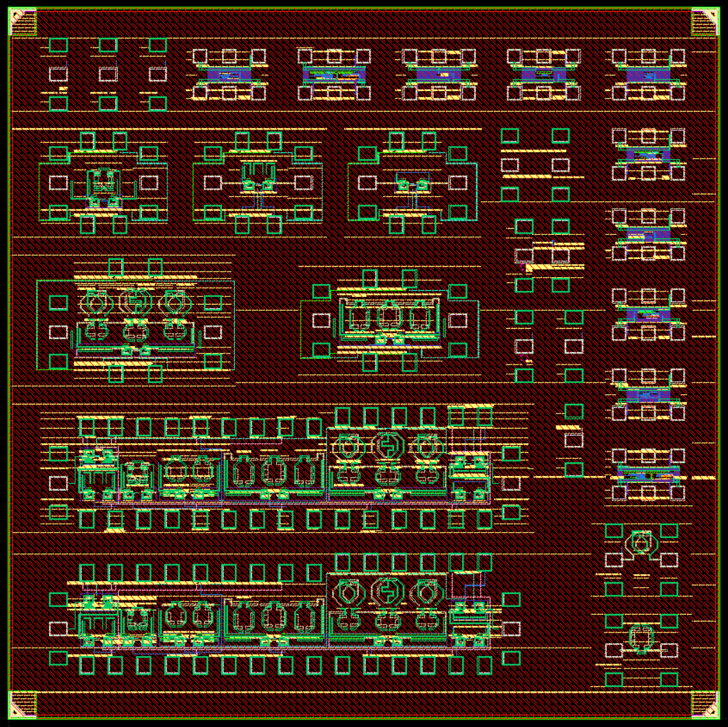Click the center device of leftmost second-row structure
Screen dimensions: 728x727
(103, 183)
